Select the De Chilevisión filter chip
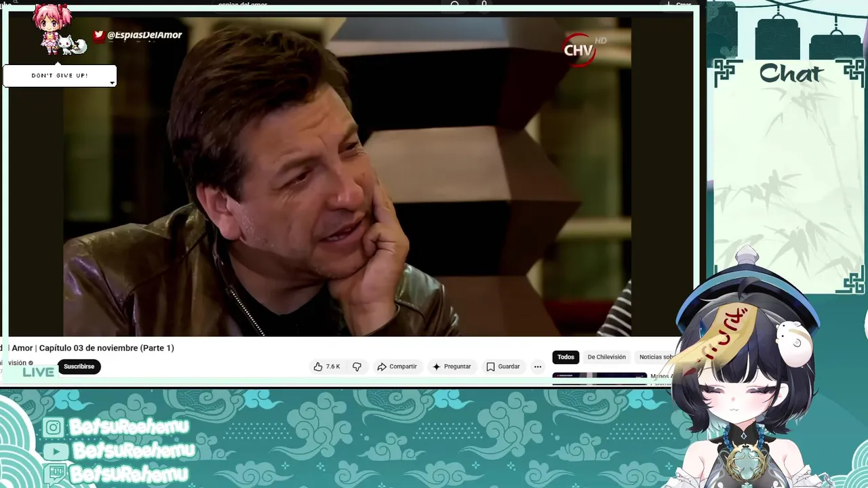This screenshot has height=488, width=868. 606,357
